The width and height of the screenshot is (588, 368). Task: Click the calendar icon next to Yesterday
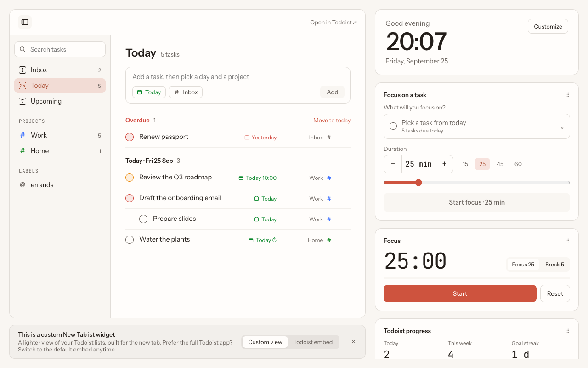click(247, 138)
